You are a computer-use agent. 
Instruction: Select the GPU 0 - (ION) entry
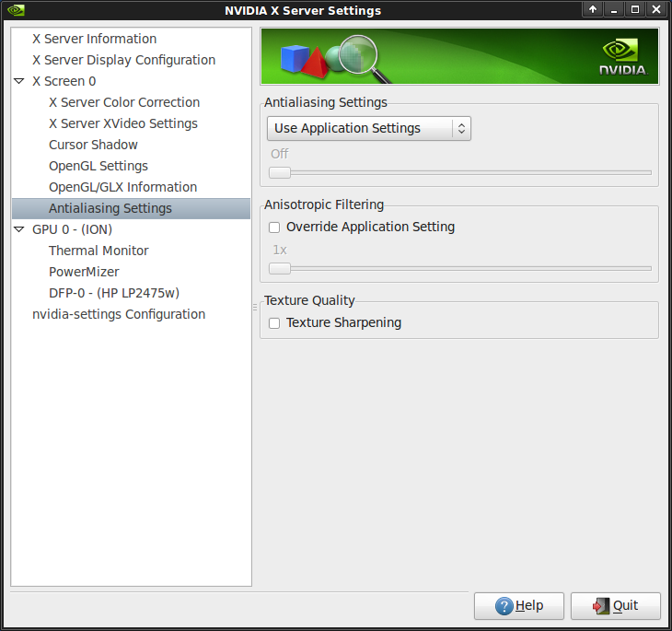72,229
